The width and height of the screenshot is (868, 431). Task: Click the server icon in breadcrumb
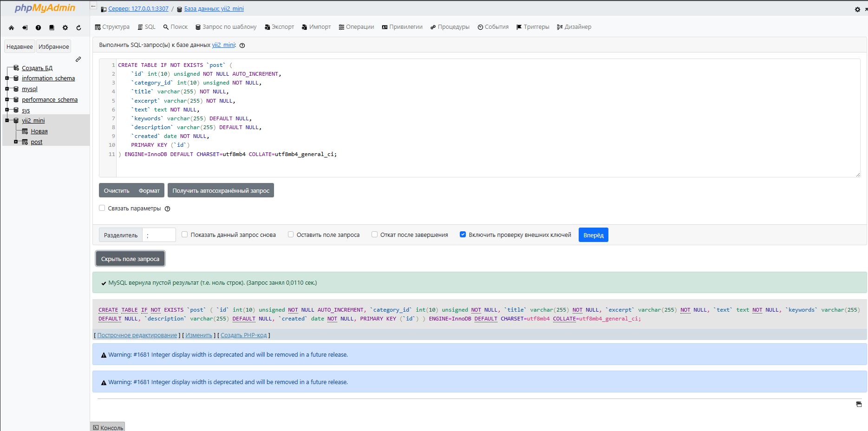click(104, 9)
